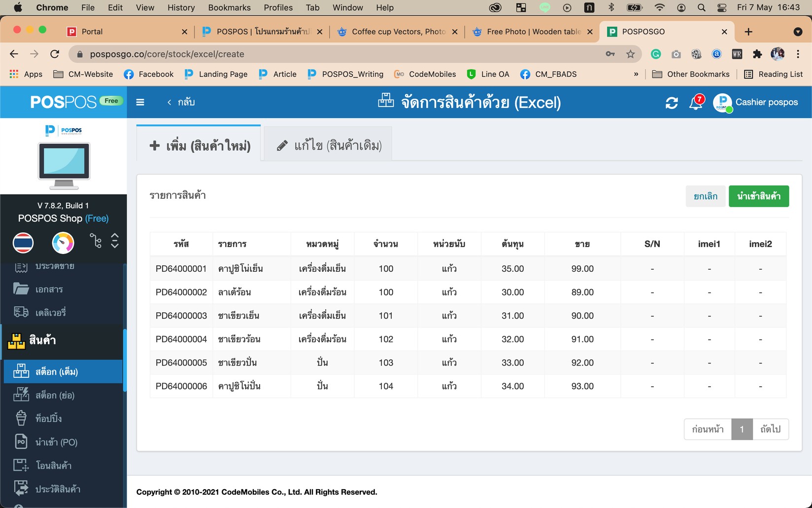Toggle the sidebar with the hamburger icon
The width and height of the screenshot is (812, 508).
coord(140,102)
